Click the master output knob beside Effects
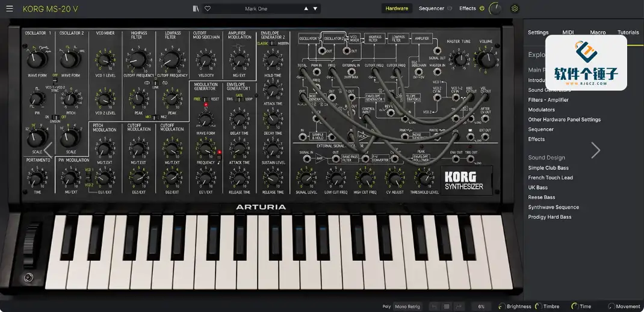 click(x=496, y=8)
